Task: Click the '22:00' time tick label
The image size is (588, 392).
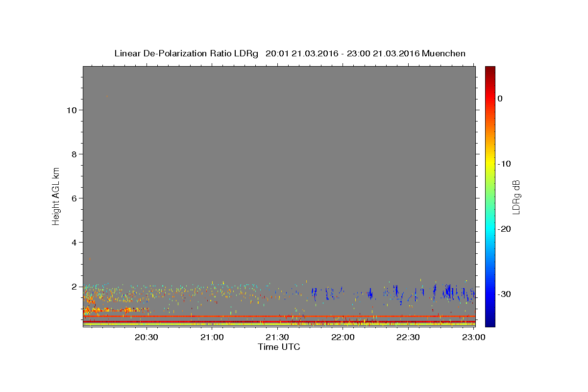Action: 343,337
